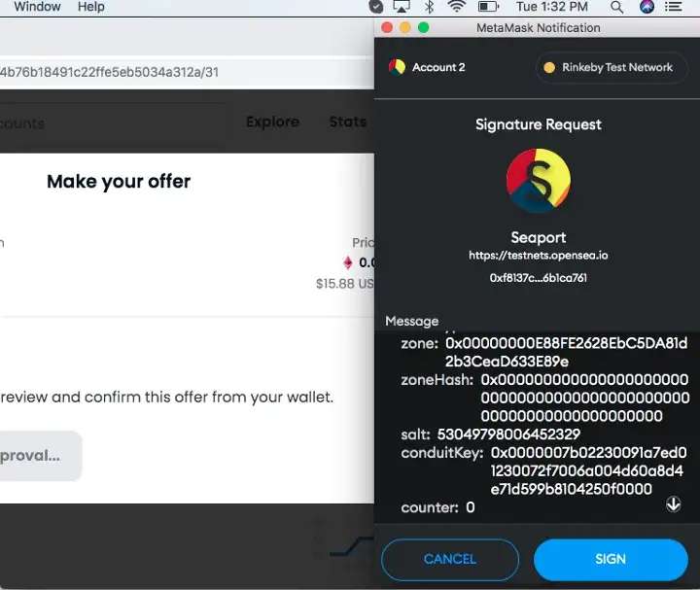Click the Seaport site logo
700x590 pixels.
click(538, 182)
